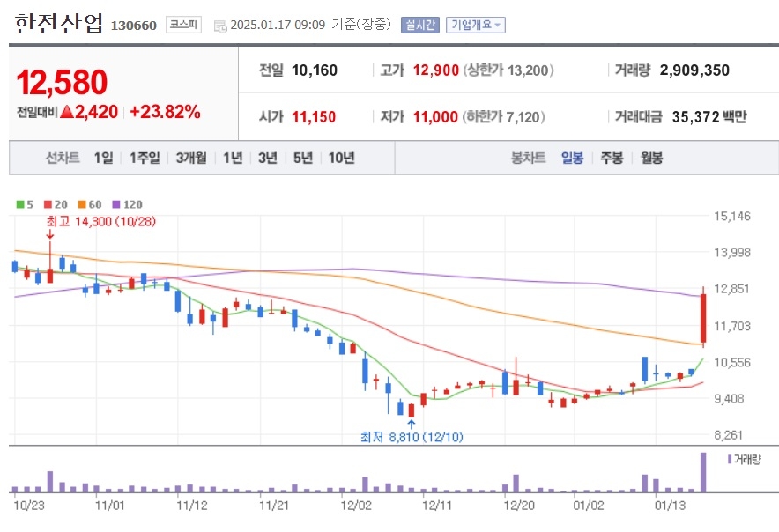Click the 고가 value 12,900

(x=435, y=70)
